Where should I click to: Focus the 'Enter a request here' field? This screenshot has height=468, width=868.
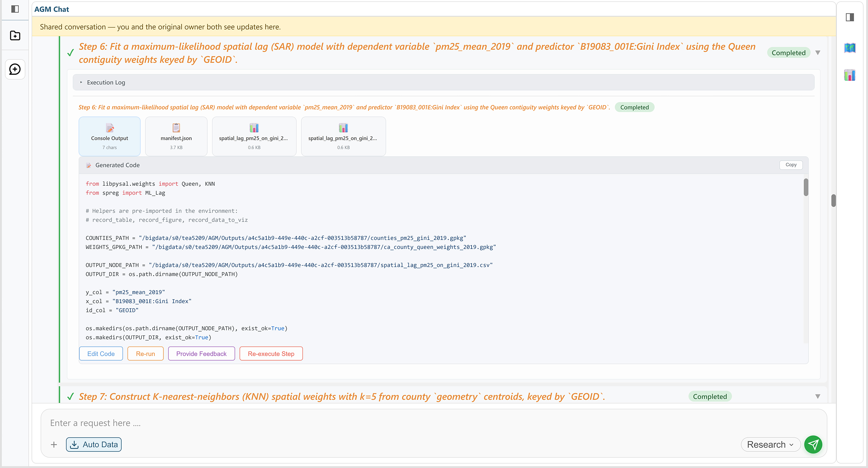(434, 423)
